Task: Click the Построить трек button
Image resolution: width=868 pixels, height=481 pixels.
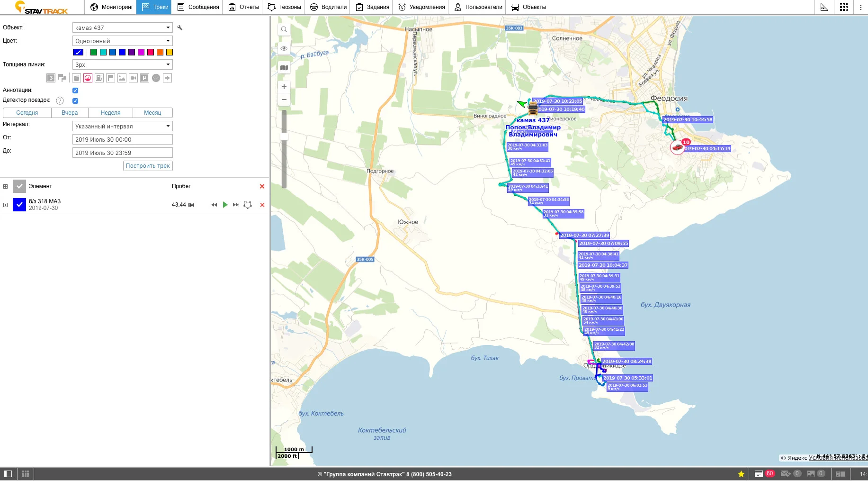Action: pos(148,166)
